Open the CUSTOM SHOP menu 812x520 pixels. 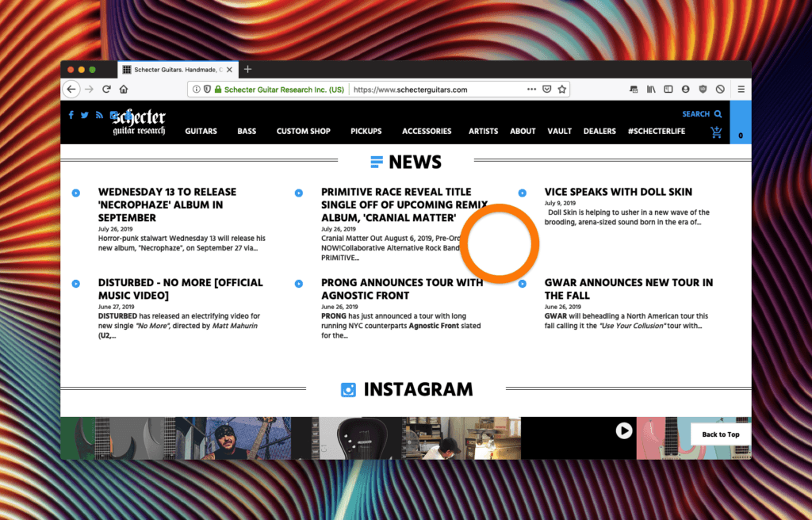304,131
